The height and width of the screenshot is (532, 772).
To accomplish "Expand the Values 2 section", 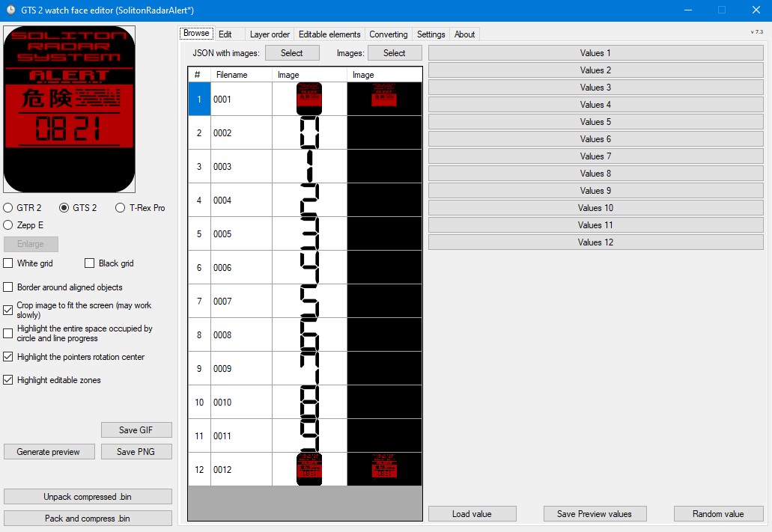I will click(596, 70).
